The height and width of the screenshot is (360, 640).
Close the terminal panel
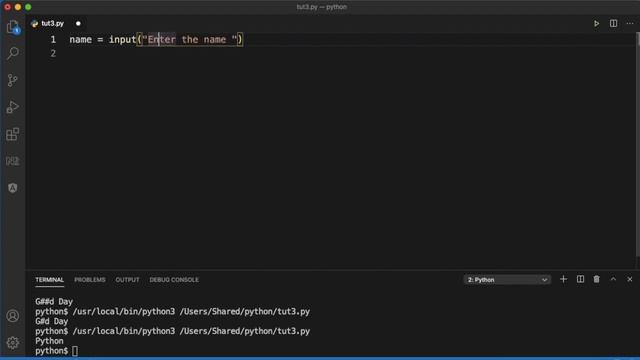click(630, 280)
